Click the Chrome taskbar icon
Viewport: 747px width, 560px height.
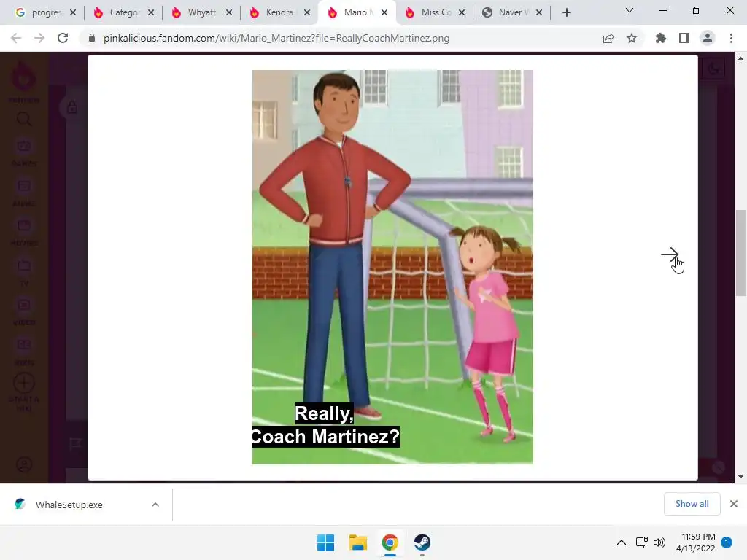tap(390, 542)
